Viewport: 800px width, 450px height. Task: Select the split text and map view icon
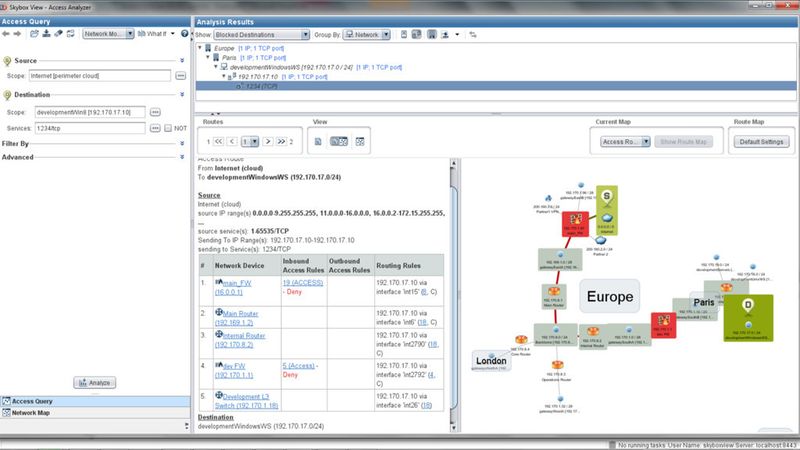(x=339, y=141)
